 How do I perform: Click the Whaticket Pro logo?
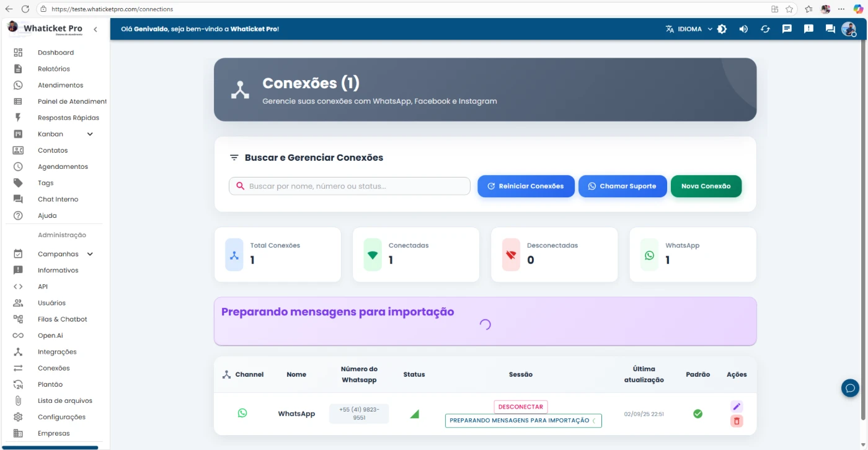click(x=45, y=28)
